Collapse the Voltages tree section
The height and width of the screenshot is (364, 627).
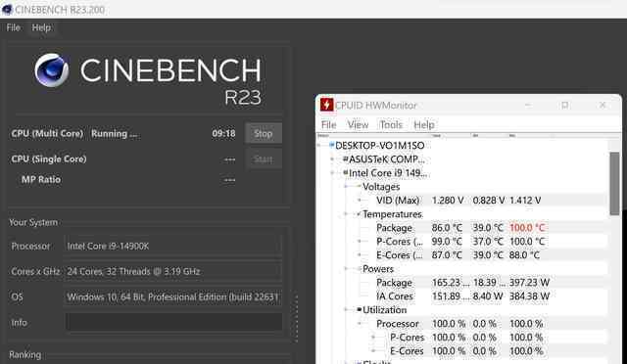(346, 186)
